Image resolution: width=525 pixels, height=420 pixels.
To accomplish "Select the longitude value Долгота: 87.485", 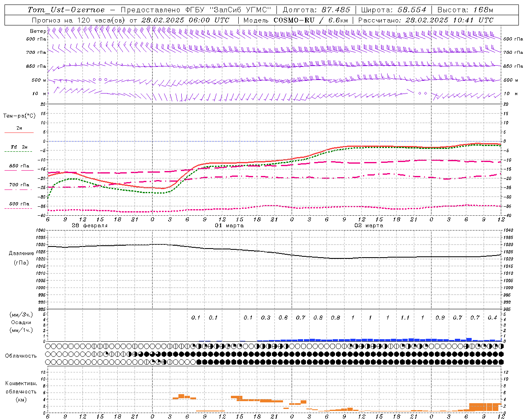I will click(317, 10).
